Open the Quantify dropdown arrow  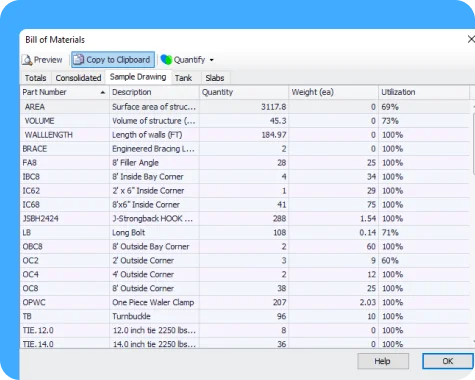(212, 60)
